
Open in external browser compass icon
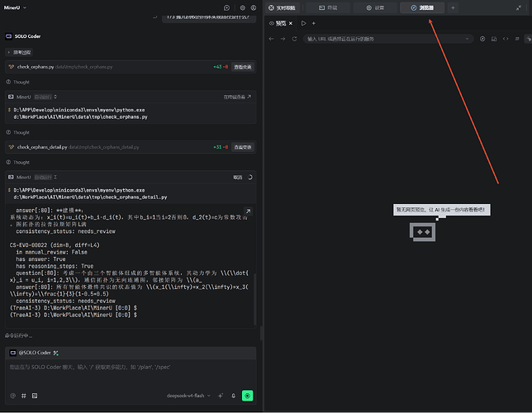[x=482, y=39]
